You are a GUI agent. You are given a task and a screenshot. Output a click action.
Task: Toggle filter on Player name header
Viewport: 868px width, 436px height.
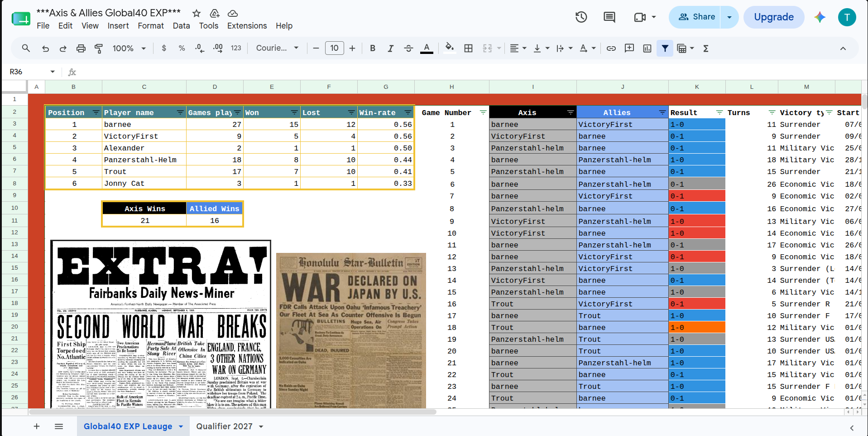click(x=180, y=112)
